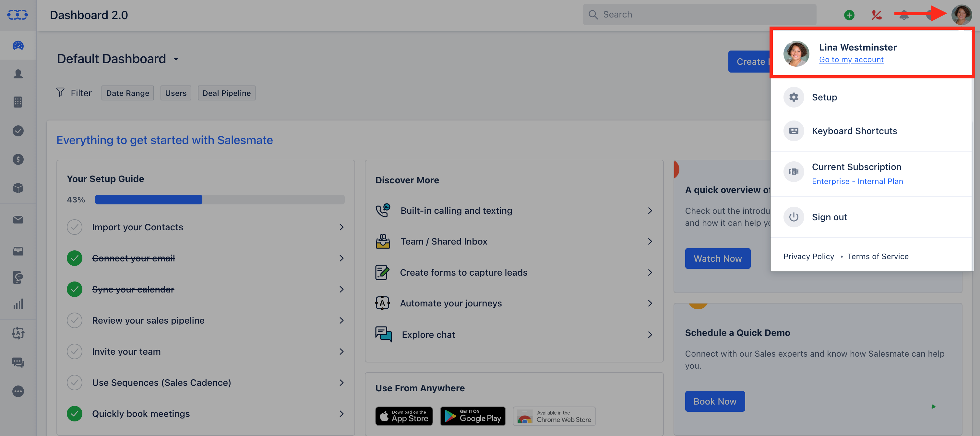The height and width of the screenshot is (436, 980).
Task: Toggle Invite your team check circle
Action: coord(75,351)
